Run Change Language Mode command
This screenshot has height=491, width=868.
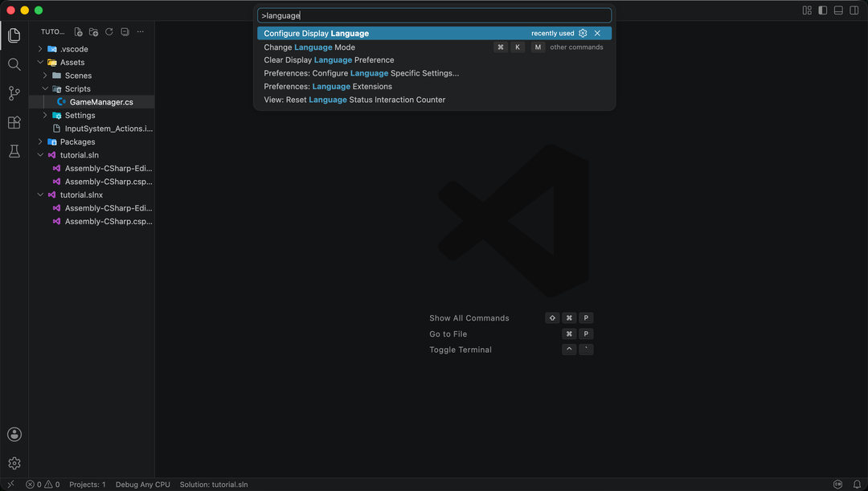435,47
